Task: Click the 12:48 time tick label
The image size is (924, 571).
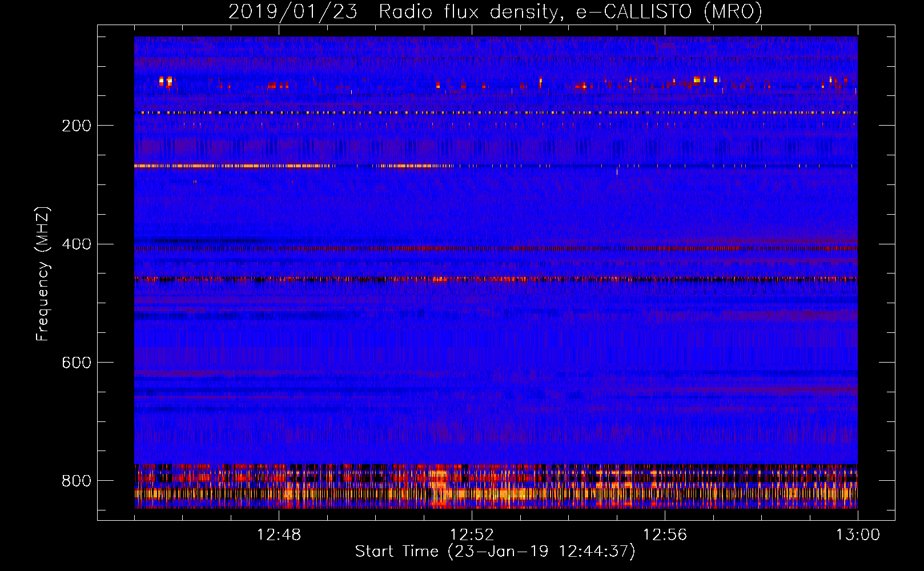Action: point(279,535)
